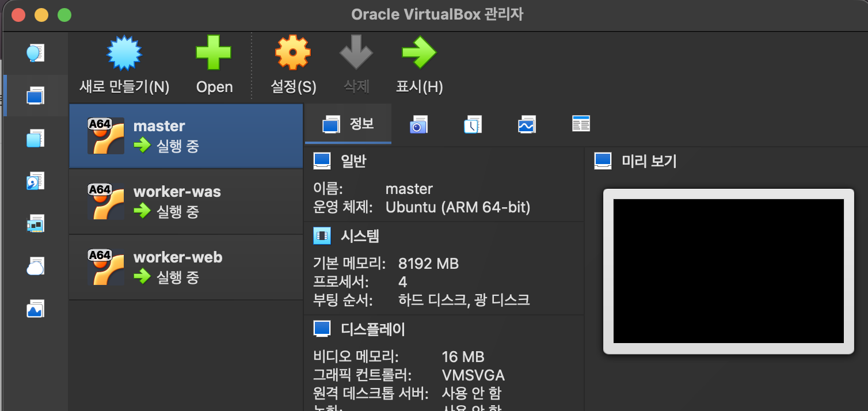Click the monitor icon beside 일반
Viewport: 868px width, 411px height.
[x=322, y=162]
